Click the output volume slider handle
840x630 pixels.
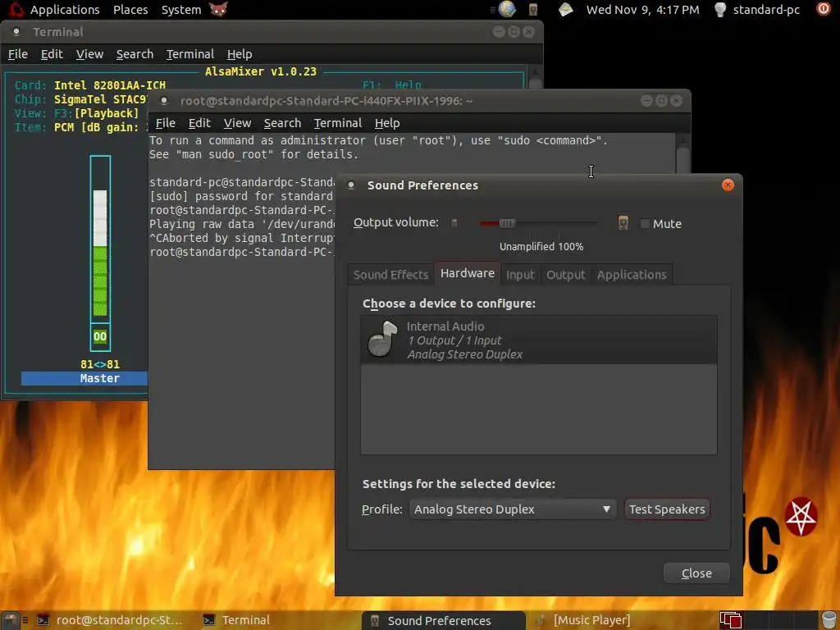pyautogui.click(x=507, y=223)
